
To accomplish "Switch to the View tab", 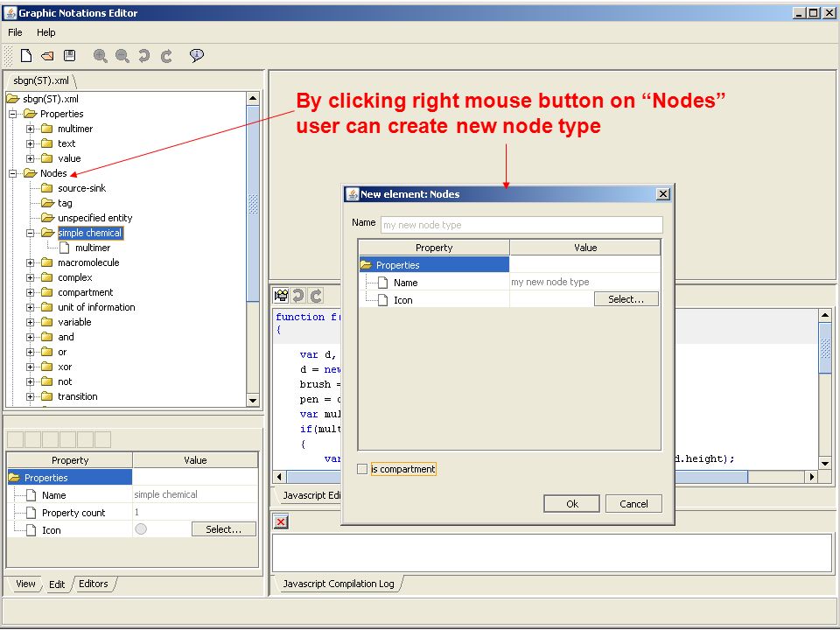I will point(25,584).
